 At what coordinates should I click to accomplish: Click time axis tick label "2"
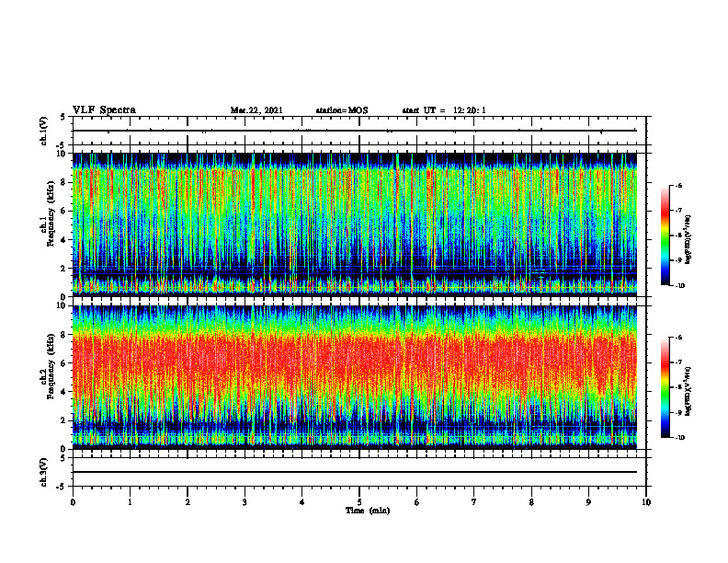pyautogui.click(x=188, y=502)
